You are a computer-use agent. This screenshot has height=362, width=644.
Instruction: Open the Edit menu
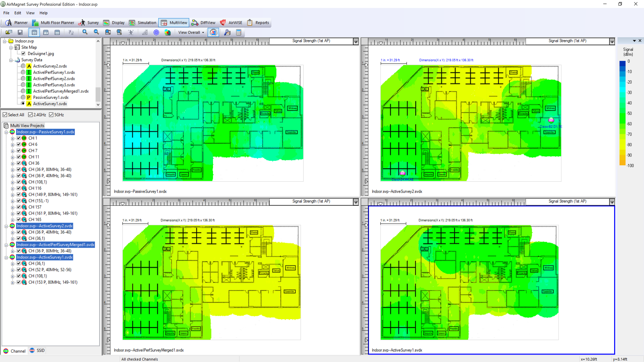pos(18,13)
